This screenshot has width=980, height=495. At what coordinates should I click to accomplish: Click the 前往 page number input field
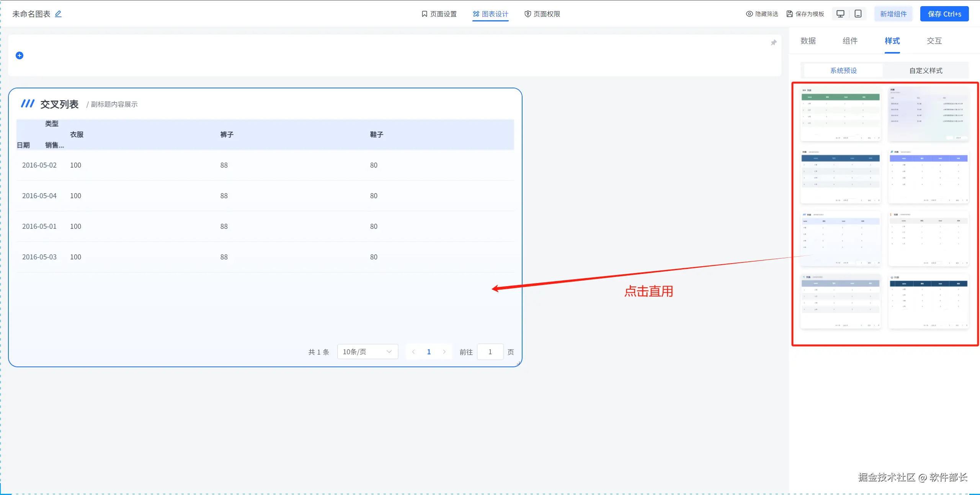490,352
